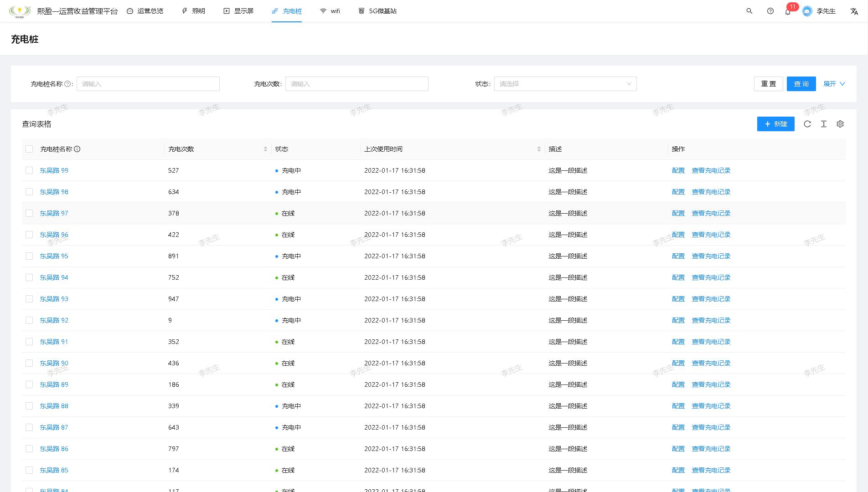Select the checkbox for 东昊路 95 row
The height and width of the screenshot is (492, 868).
[29, 256]
